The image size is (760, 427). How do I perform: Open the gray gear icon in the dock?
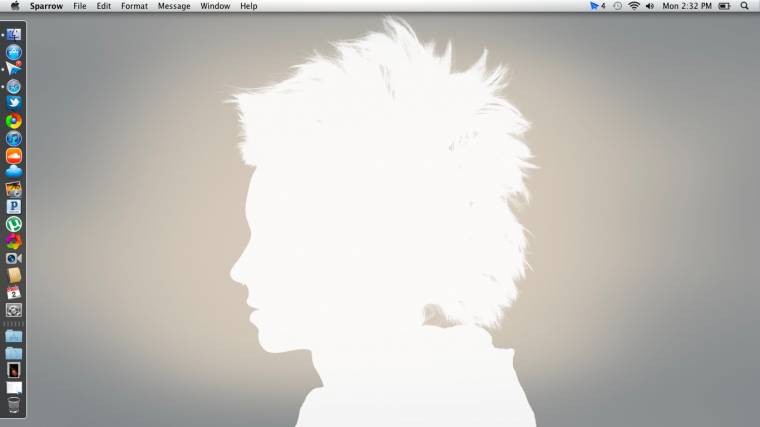tap(14, 310)
